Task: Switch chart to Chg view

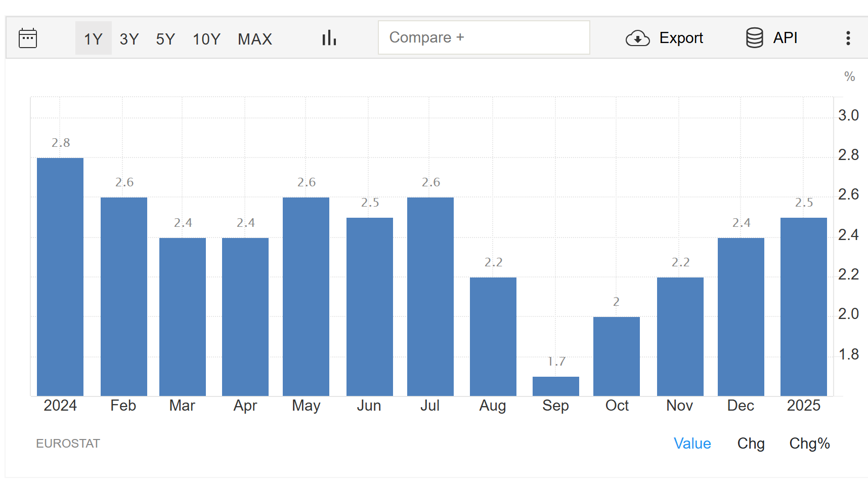Action: click(751, 444)
